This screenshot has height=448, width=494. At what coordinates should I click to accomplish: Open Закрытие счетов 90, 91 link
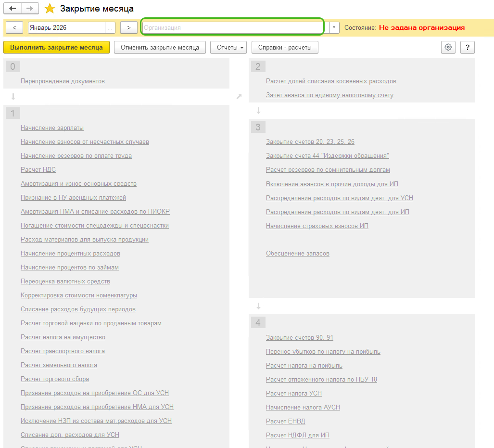click(299, 338)
